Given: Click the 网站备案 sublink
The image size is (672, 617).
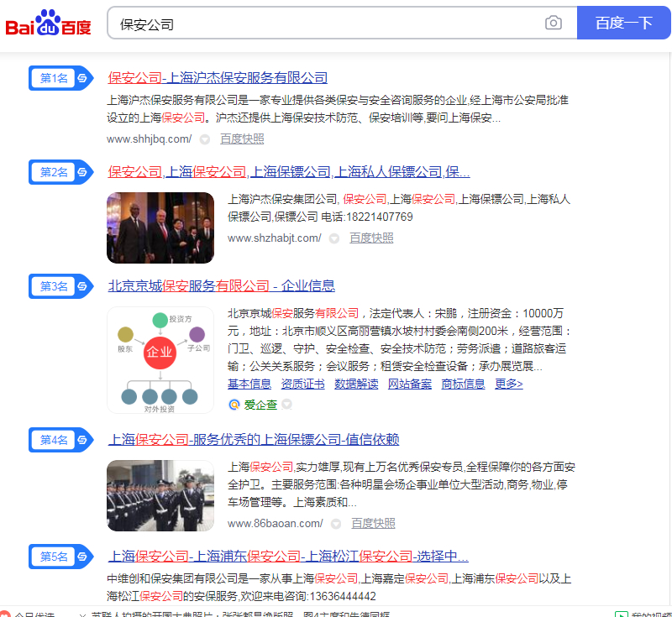Looking at the screenshot, I should (410, 384).
